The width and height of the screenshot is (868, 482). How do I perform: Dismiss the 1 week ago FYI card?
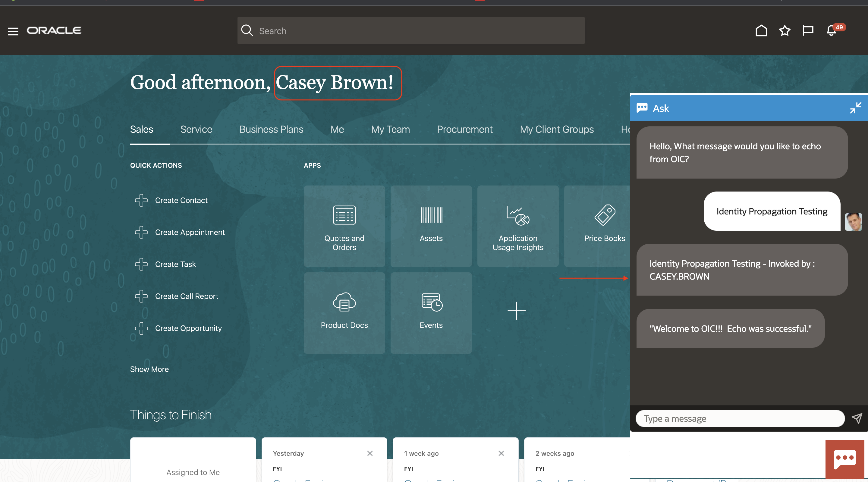(501, 453)
